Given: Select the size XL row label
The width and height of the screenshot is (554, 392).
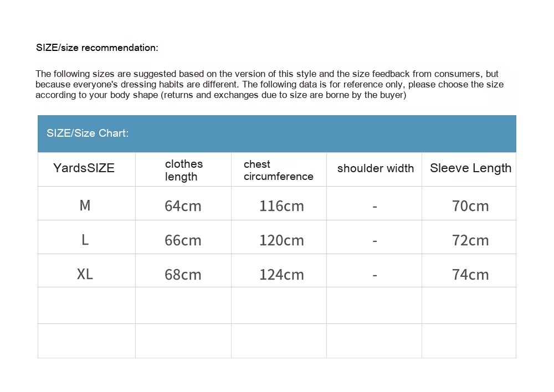Looking at the screenshot, I should tap(85, 274).
